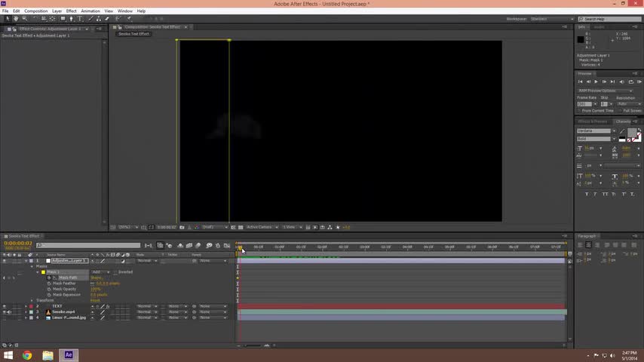Swap fill and stroke colors
Viewport: 644px width, 362px height.
coord(639,130)
